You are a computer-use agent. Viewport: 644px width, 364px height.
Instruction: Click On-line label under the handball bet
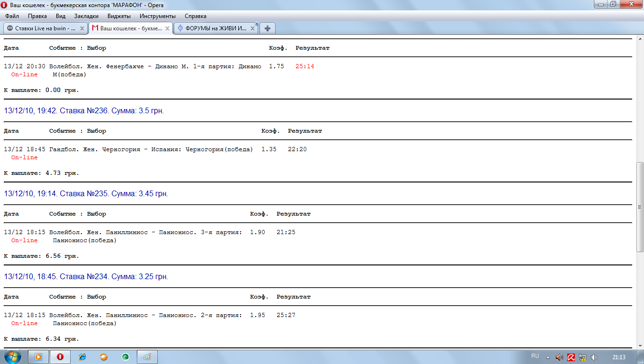tap(25, 157)
